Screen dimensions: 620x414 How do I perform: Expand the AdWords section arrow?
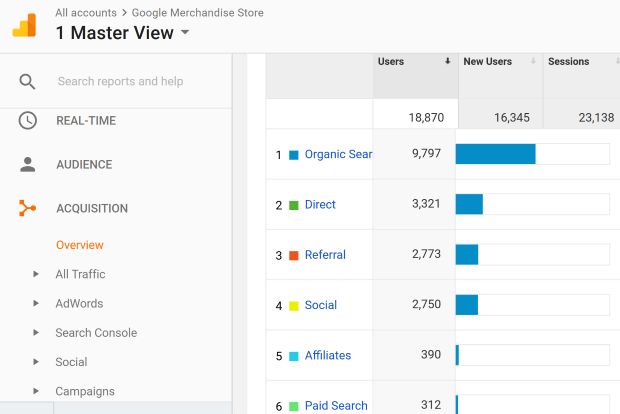pos(36,303)
